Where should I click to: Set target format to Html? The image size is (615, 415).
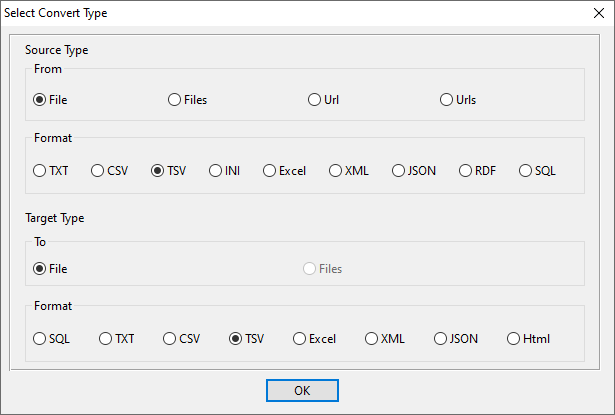pyautogui.click(x=514, y=339)
